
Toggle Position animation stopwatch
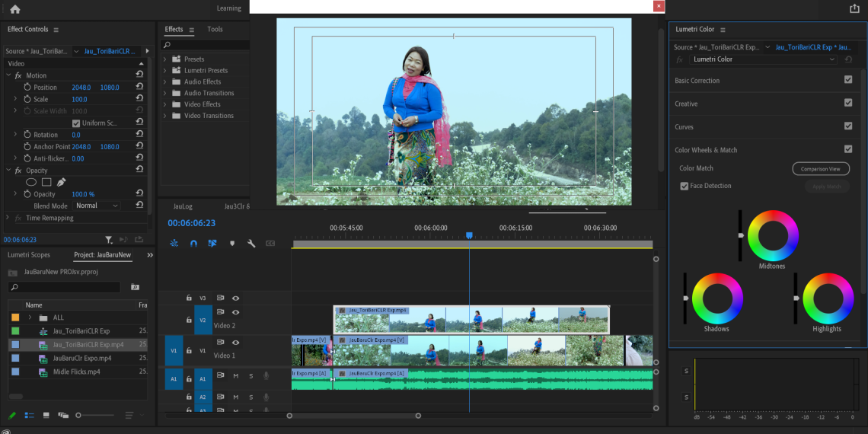coord(27,88)
